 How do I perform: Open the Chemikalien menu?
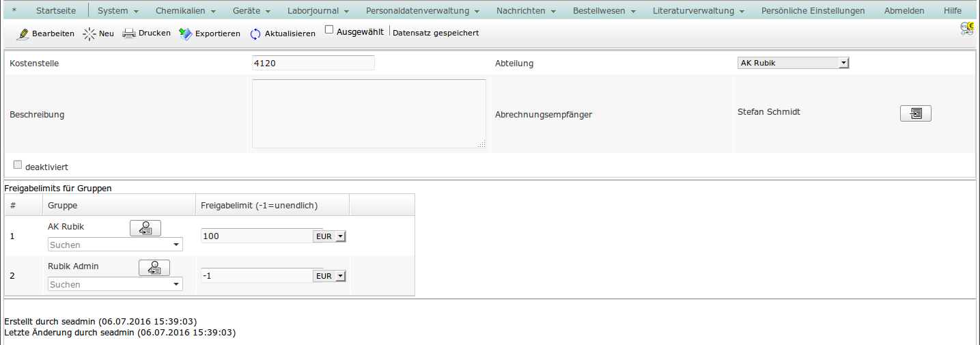click(185, 11)
